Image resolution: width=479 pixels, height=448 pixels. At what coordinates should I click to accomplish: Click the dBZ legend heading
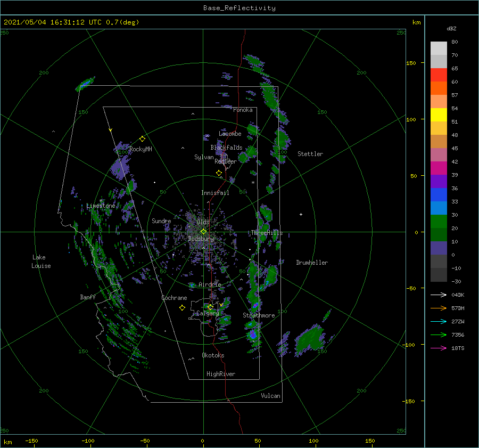coord(451,28)
